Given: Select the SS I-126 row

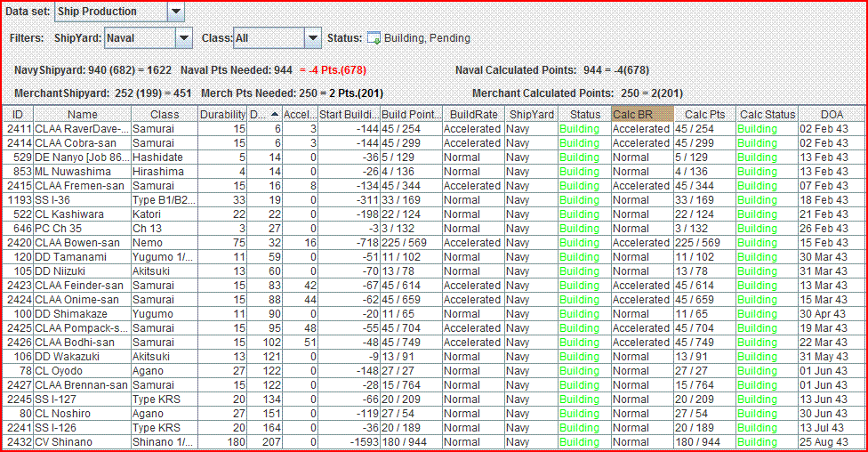Looking at the screenshot, I should (434, 428).
